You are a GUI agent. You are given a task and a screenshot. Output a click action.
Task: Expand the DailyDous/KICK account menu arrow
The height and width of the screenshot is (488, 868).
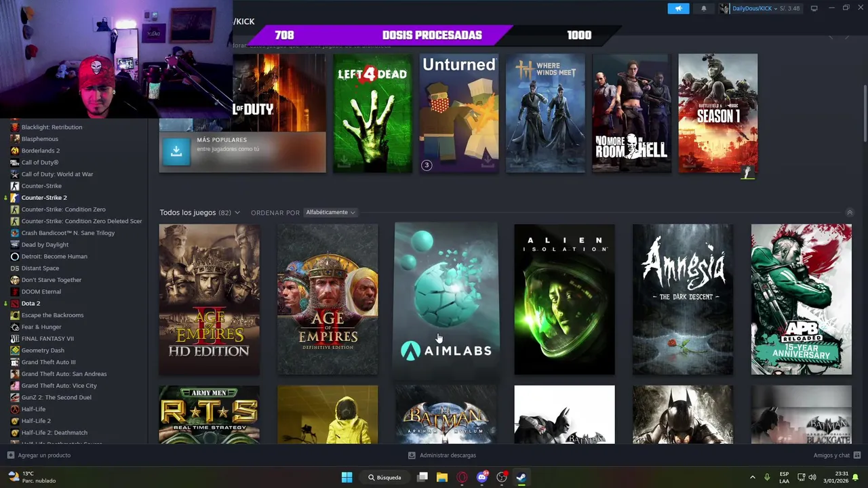(776, 9)
